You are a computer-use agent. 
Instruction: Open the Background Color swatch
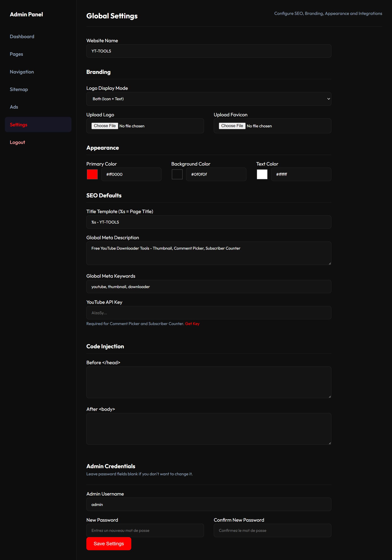(177, 174)
